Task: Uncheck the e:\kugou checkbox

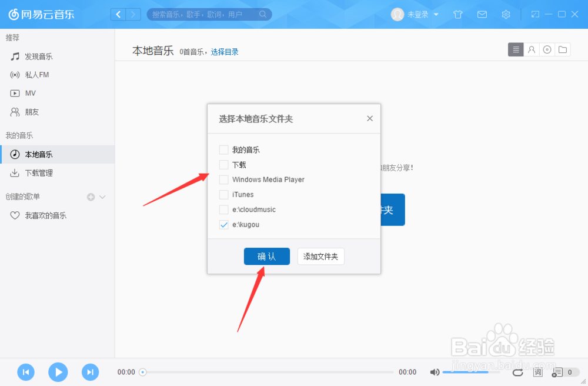Action: (x=223, y=225)
